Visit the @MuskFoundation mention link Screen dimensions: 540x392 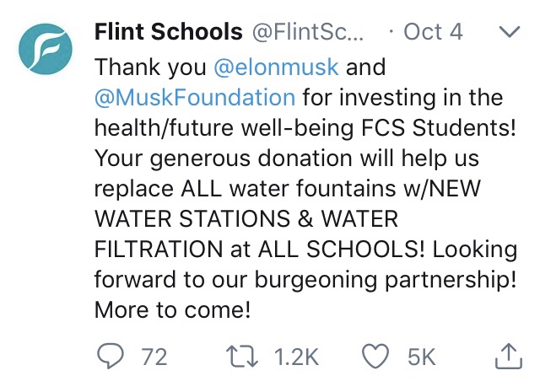pos(195,97)
